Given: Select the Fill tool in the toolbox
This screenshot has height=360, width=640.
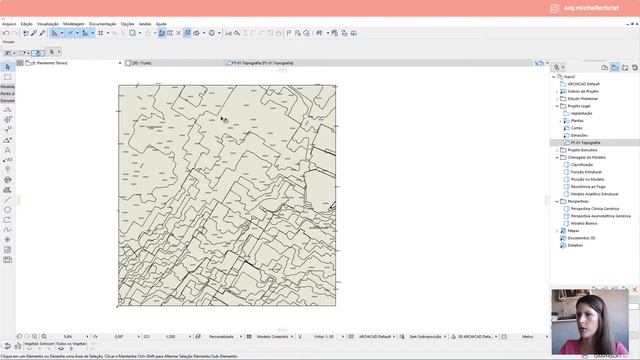Looking at the screenshot, I should pyautogui.click(x=7, y=190).
